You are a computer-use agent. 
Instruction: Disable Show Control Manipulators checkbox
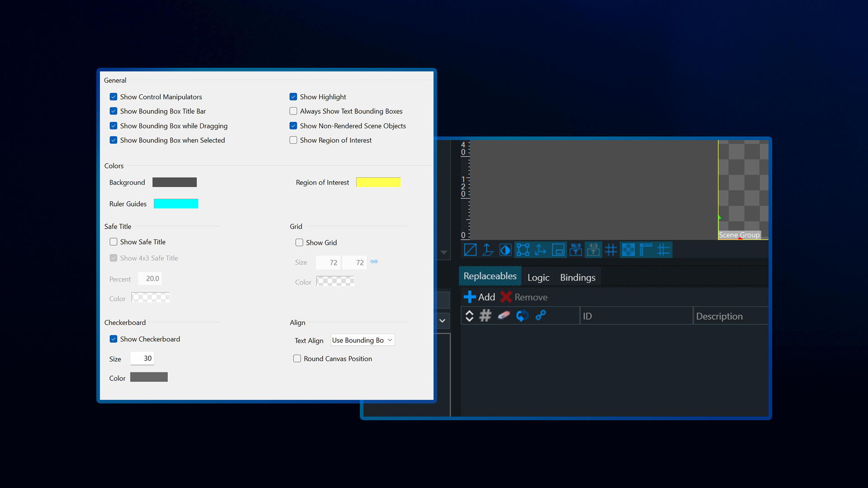point(113,97)
